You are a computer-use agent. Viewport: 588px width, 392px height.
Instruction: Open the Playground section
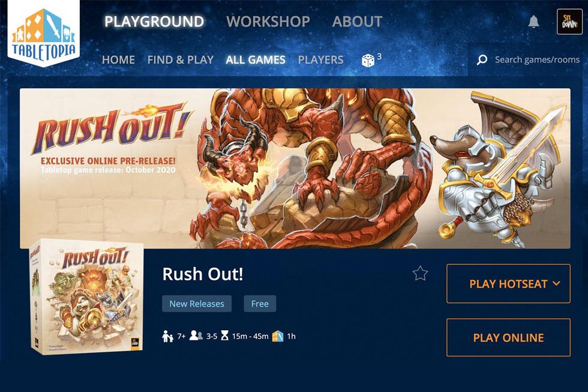click(x=154, y=22)
